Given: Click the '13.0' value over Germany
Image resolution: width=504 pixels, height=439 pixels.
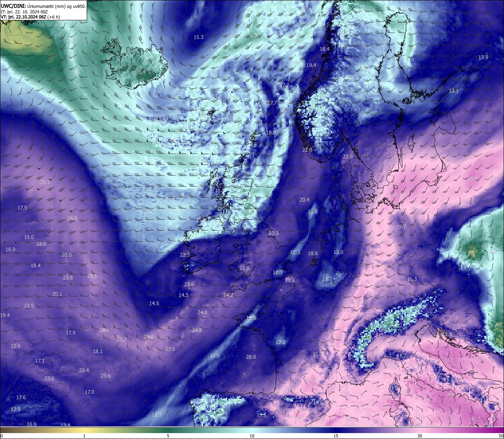Looking at the screenshot, I should coord(338,252).
